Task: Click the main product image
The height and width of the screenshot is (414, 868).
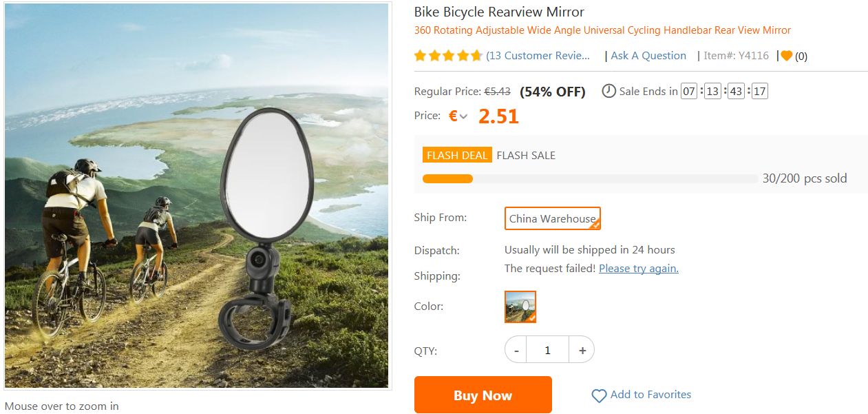Action: coord(197,196)
